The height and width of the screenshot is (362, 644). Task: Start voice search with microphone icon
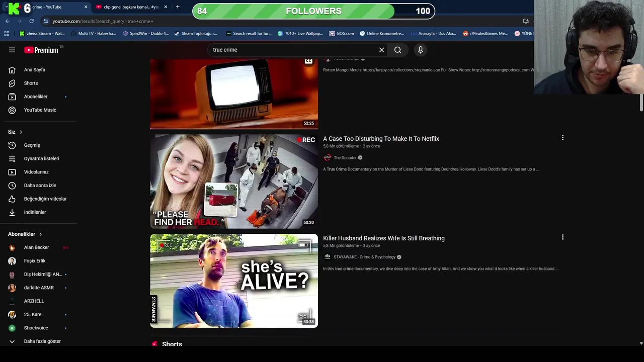421,50
